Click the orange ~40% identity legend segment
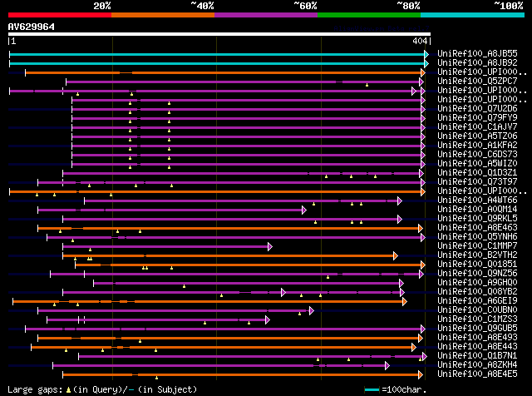The width and height of the screenshot is (532, 396). point(163,15)
